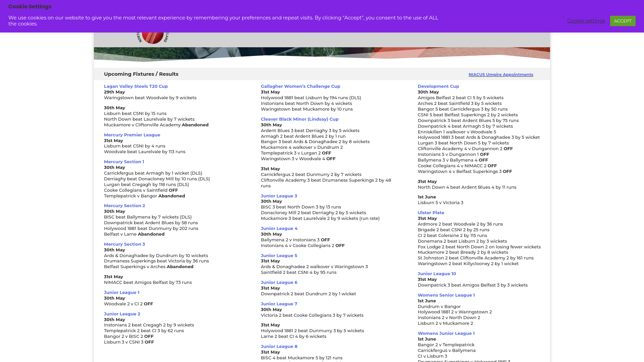
Task: Select 'Downpatrick 2 beat Dundrum 2 by 1 wicket'
Action: point(309,294)
